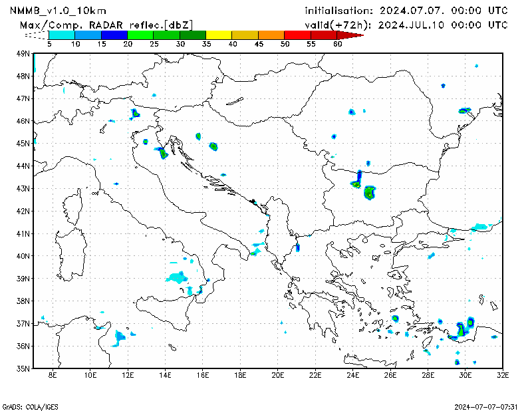532x411 pixels.
Task: Click the large storm cell near 43N 25E
Action: [x=369, y=193]
